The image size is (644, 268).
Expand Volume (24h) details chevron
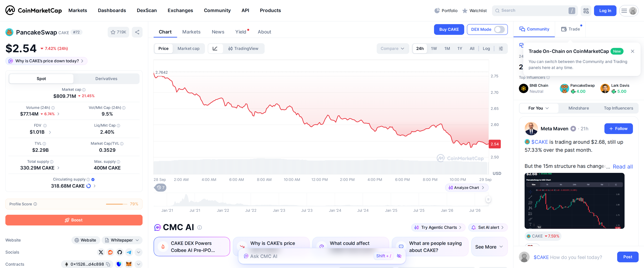coord(58,114)
